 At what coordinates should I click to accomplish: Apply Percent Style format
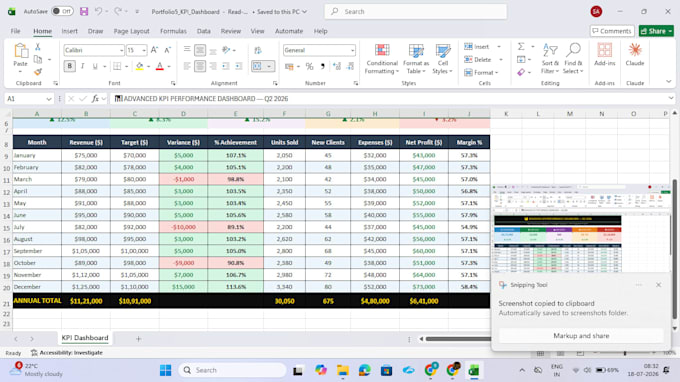tap(309, 66)
